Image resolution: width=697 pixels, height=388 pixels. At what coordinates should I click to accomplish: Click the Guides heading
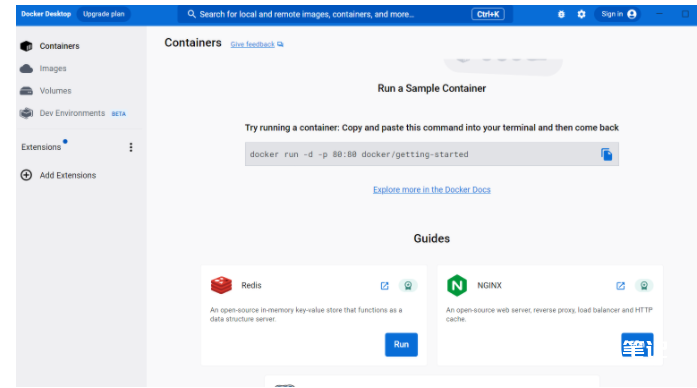[x=432, y=239]
